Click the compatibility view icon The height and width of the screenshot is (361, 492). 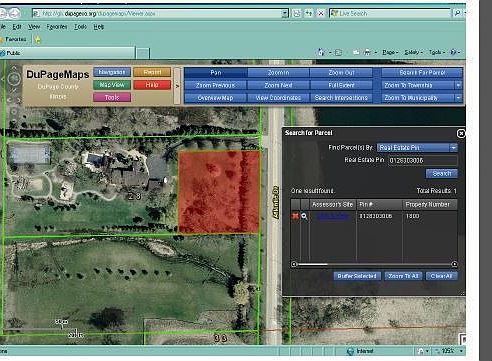296,13
